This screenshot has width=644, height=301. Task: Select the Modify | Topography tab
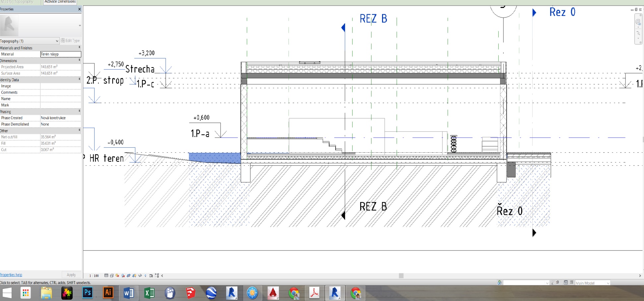pos(18,2)
